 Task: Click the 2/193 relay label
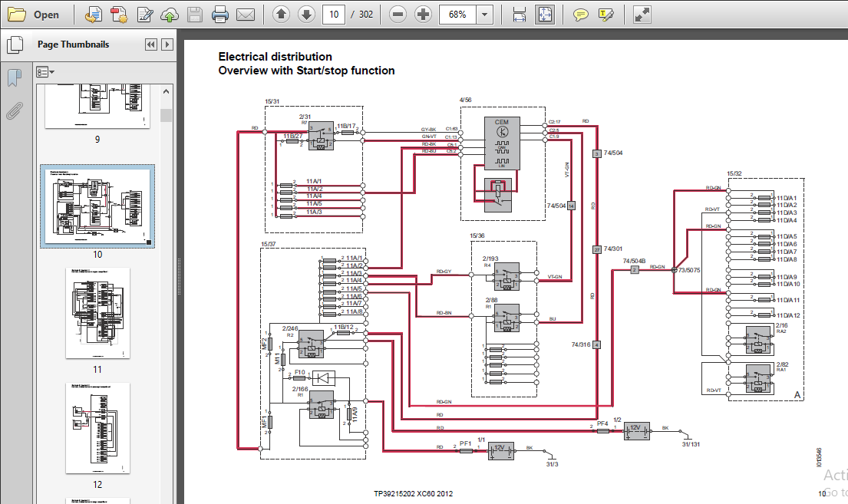[490, 259]
